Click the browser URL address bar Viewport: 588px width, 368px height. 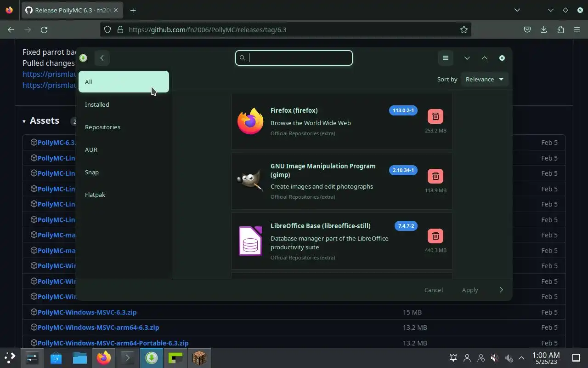[285, 29]
